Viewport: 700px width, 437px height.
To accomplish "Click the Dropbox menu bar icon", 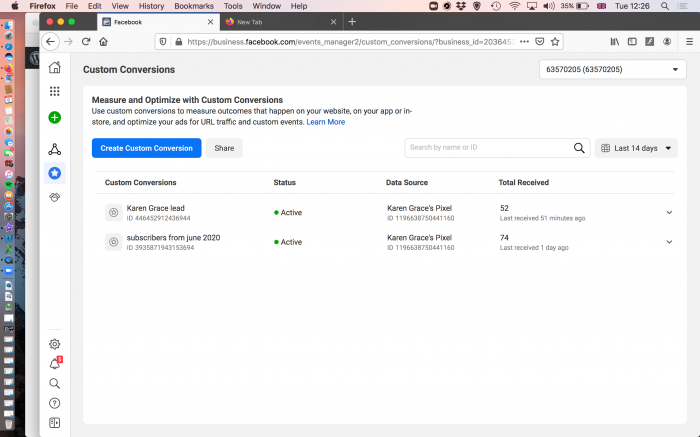I will tap(461, 6).
